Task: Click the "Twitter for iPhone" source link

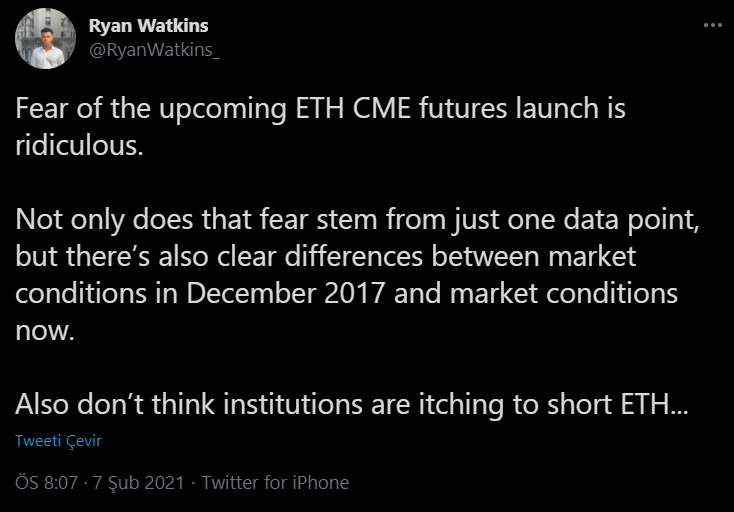Action: pyautogui.click(x=275, y=482)
